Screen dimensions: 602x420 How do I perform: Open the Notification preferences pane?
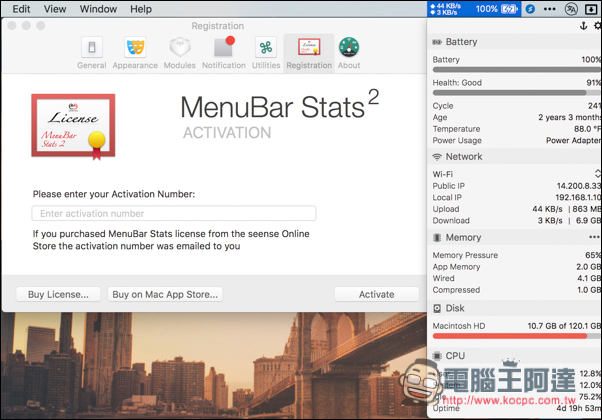[224, 53]
